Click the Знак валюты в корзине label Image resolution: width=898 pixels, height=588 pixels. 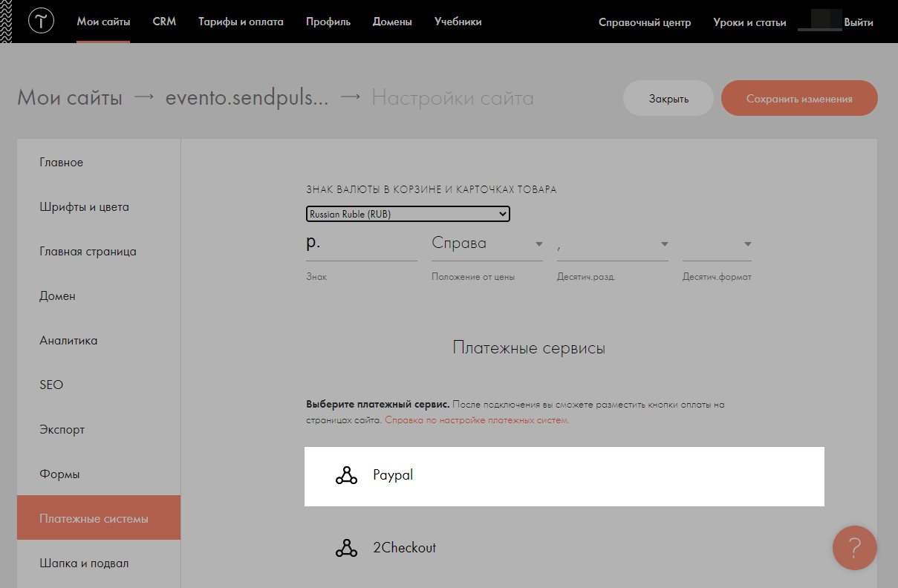coord(432,189)
